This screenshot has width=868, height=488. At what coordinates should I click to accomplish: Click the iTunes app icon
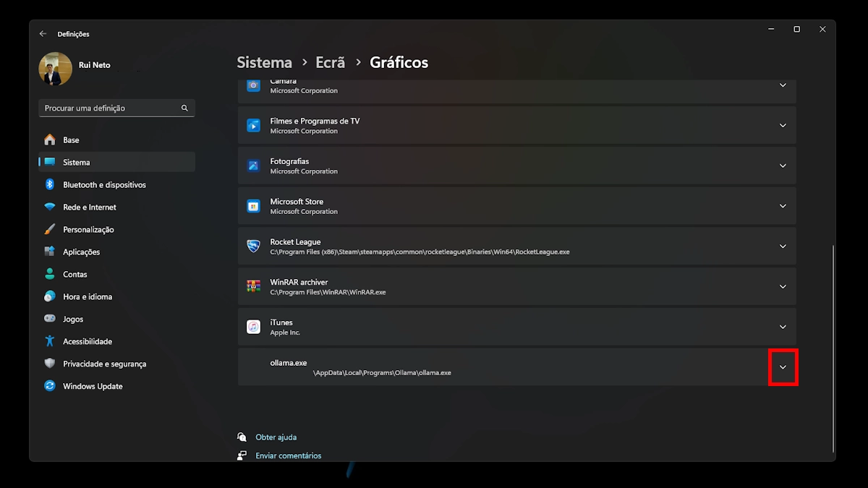[x=253, y=327]
